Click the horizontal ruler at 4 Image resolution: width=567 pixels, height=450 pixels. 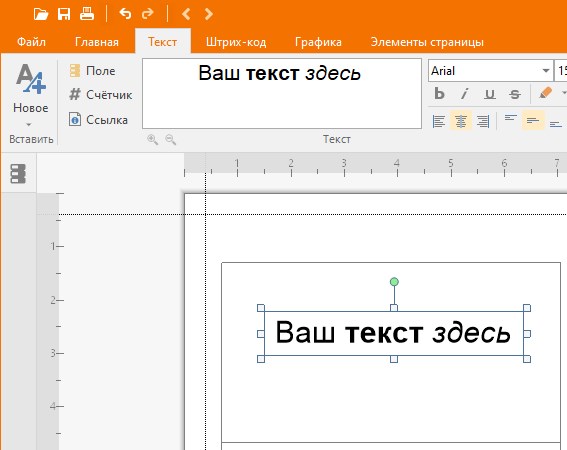[x=397, y=164]
